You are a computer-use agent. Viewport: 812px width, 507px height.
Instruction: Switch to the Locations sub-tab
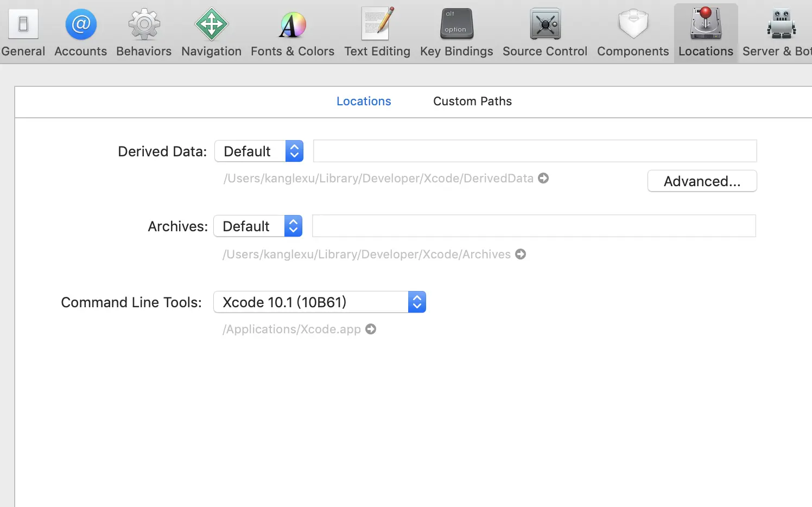click(364, 101)
